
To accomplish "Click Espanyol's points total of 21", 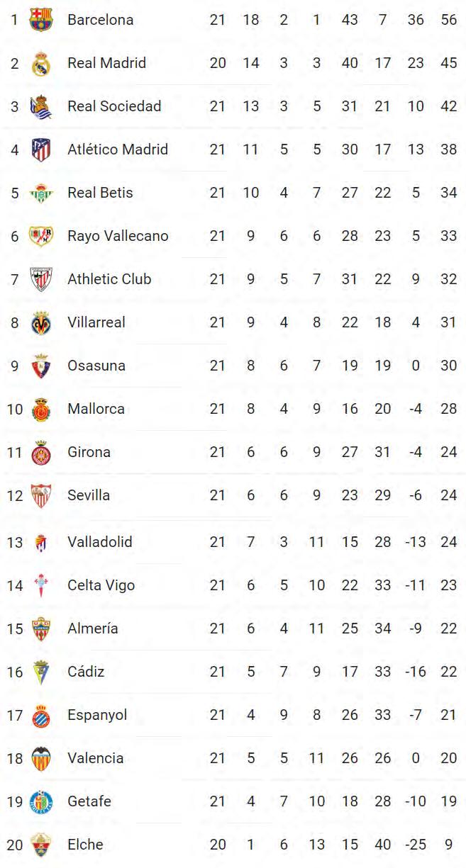I will point(448,715).
